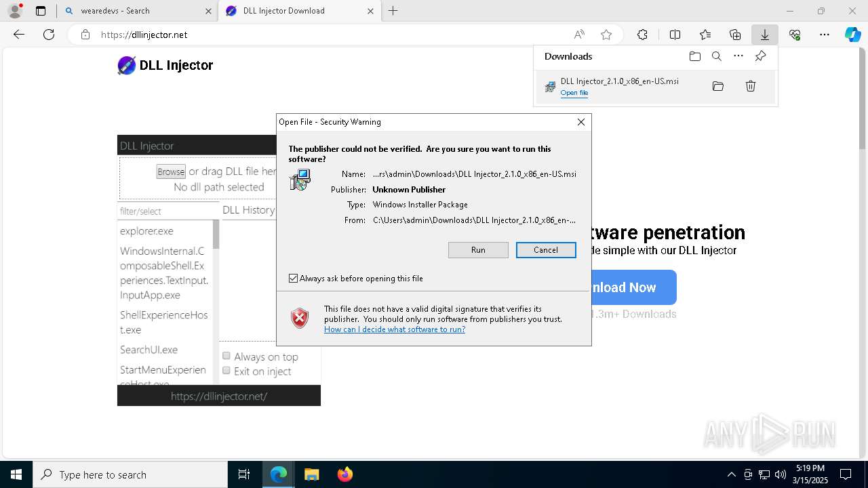Image resolution: width=868 pixels, height=488 pixels.
Task: Open More options in Downloads panel
Action: 738,56
